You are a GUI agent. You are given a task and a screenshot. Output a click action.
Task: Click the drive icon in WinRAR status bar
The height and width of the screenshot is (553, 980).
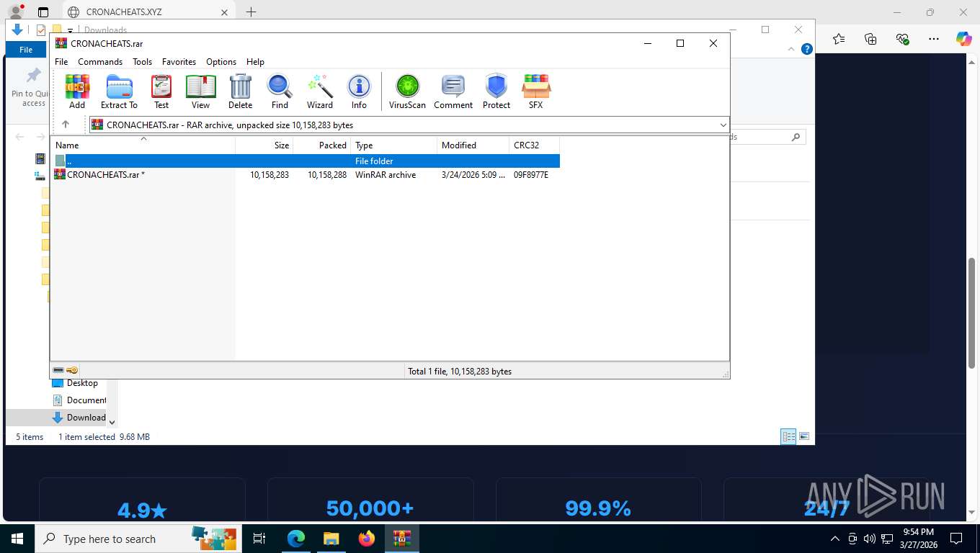click(58, 371)
